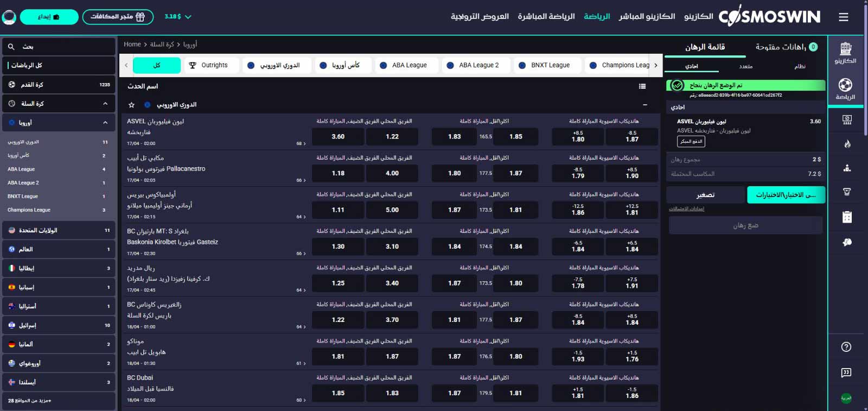
Task: Pick odds 3.40 in ريال مدريد row
Action: [x=392, y=283]
